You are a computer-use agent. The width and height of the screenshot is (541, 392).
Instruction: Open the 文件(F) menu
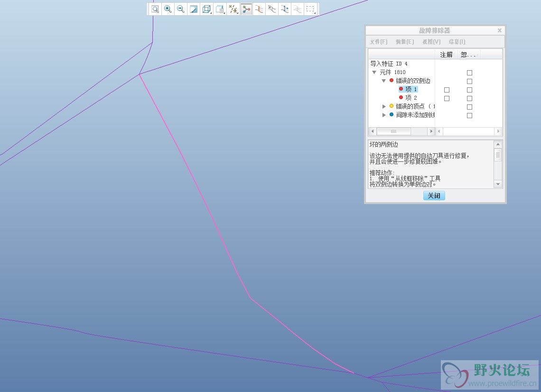coord(379,42)
